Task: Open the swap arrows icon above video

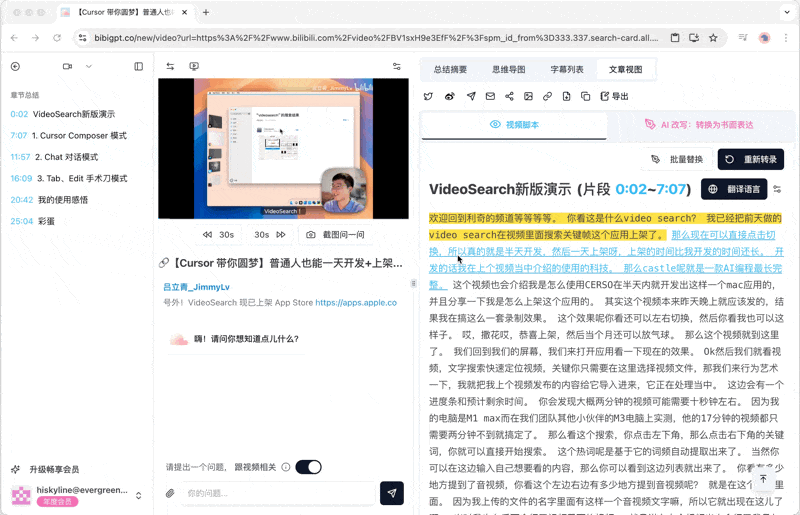Action: tap(170, 66)
